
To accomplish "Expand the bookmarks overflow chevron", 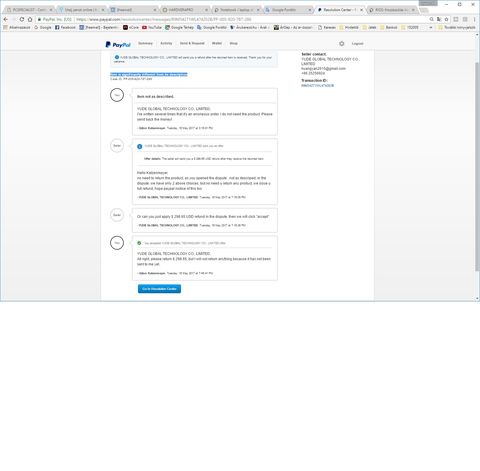I will [x=431, y=27].
